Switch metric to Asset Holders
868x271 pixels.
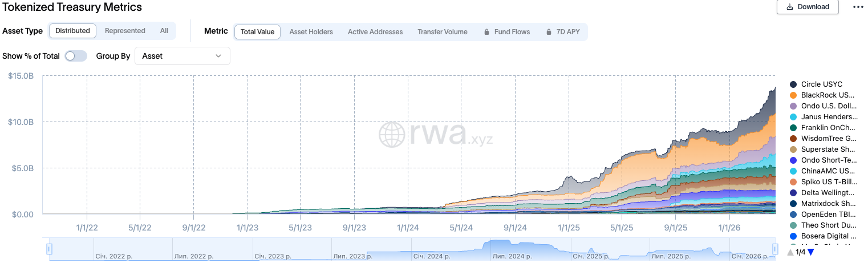click(311, 32)
